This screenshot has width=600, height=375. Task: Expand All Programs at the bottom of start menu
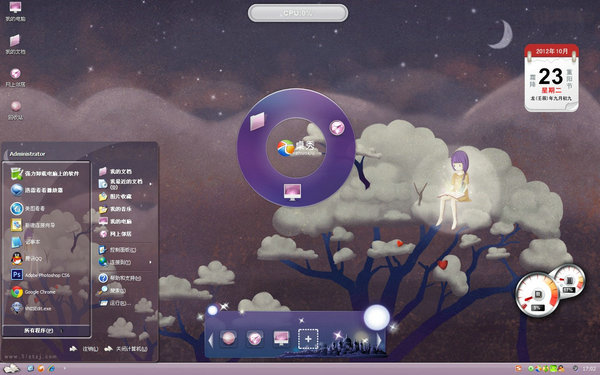pos(46,330)
